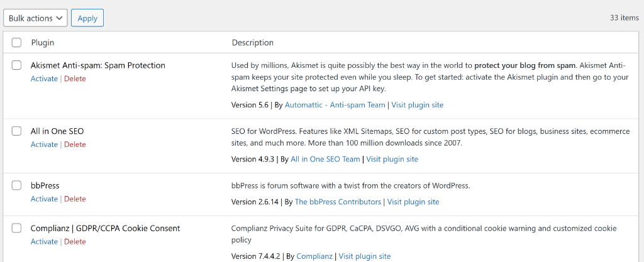644x262 pixels.
Task: Click the bbPress plugin title
Action: pos(45,185)
